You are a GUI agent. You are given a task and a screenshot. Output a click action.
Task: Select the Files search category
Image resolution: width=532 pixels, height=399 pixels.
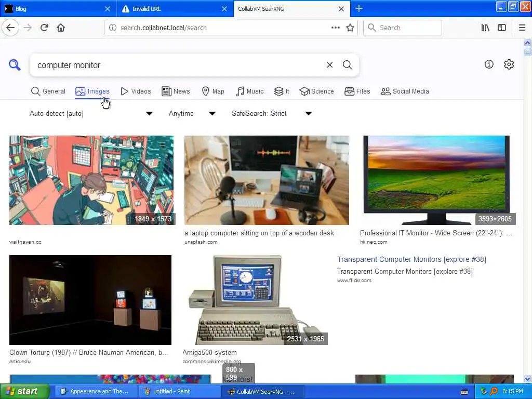pos(357,91)
